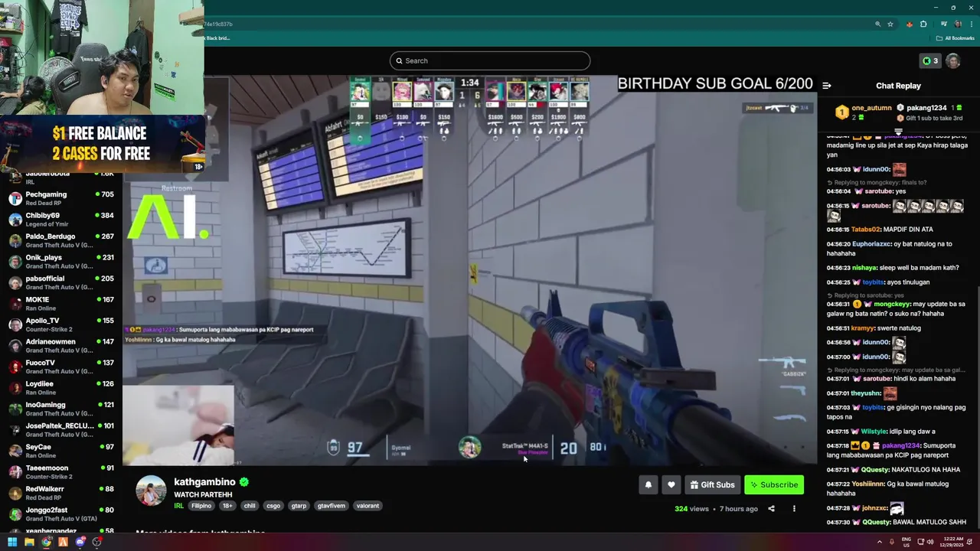Open FuocoTV channel in the sidebar
Image resolution: width=980 pixels, height=551 pixels.
click(61, 367)
